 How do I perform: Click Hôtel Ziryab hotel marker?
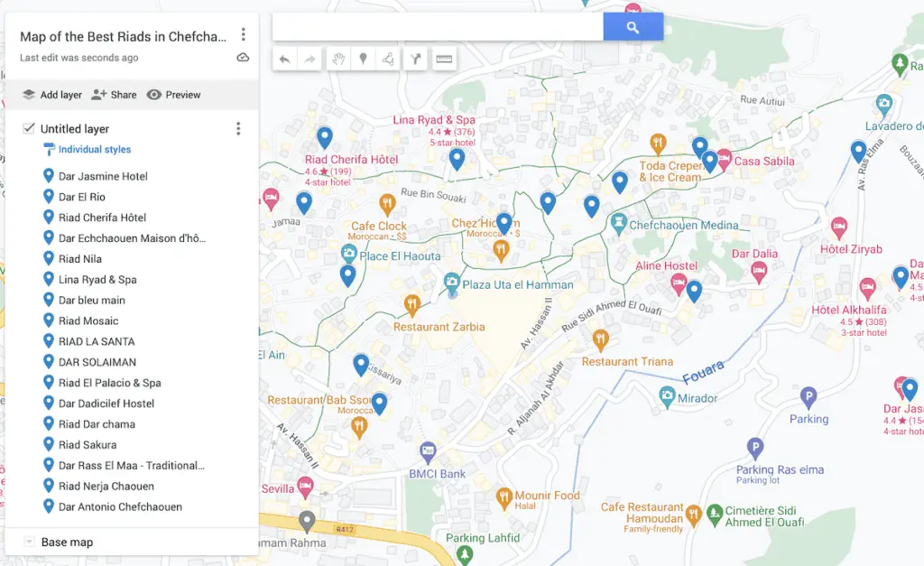(839, 227)
